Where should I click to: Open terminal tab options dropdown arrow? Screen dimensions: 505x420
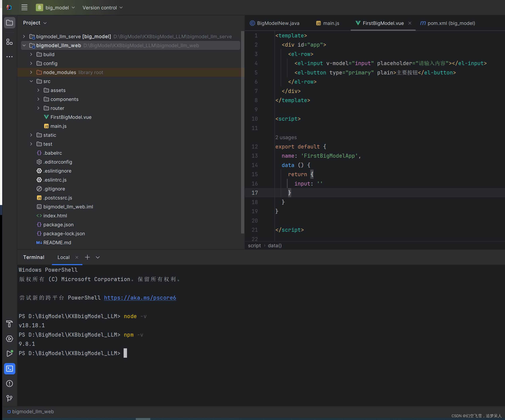tap(98, 257)
